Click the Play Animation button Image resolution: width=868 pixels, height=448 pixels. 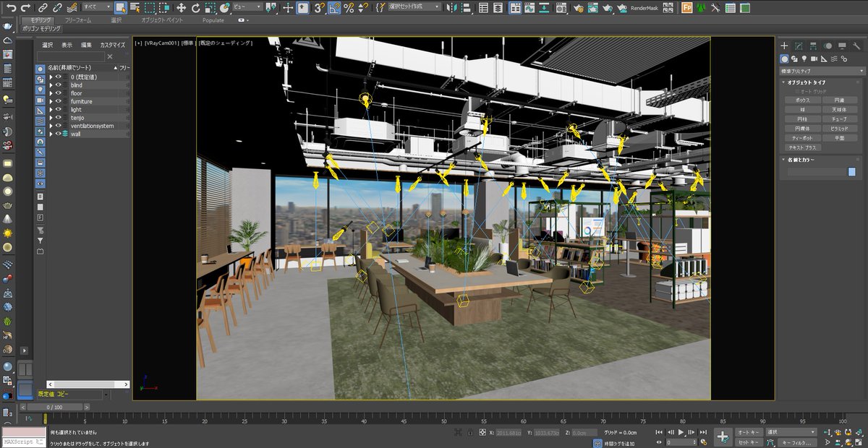[x=681, y=432]
